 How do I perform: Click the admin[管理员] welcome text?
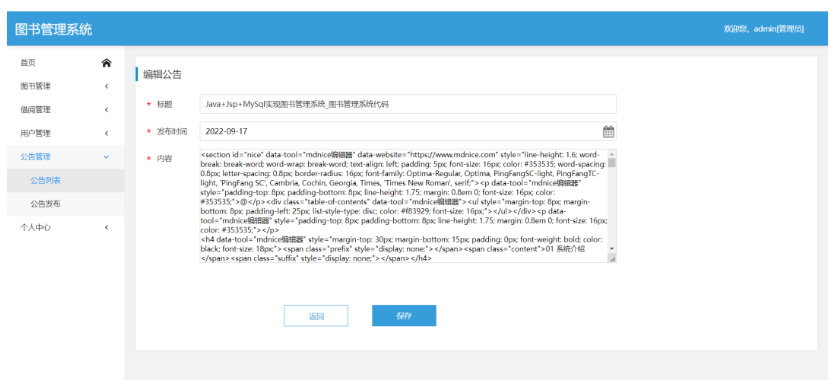pyautogui.click(x=763, y=29)
